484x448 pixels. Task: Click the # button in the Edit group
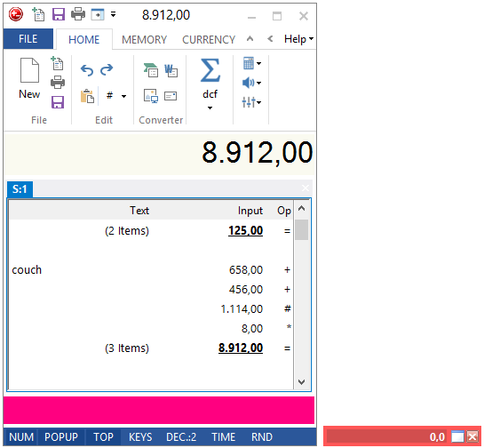[109, 95]
